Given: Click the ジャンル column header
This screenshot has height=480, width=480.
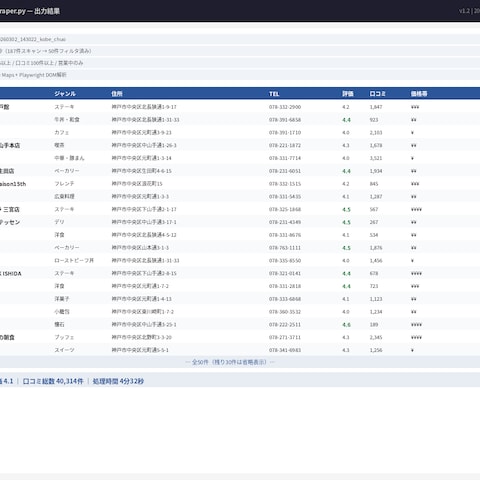Looking at the screenshot, I should [65, 94].
